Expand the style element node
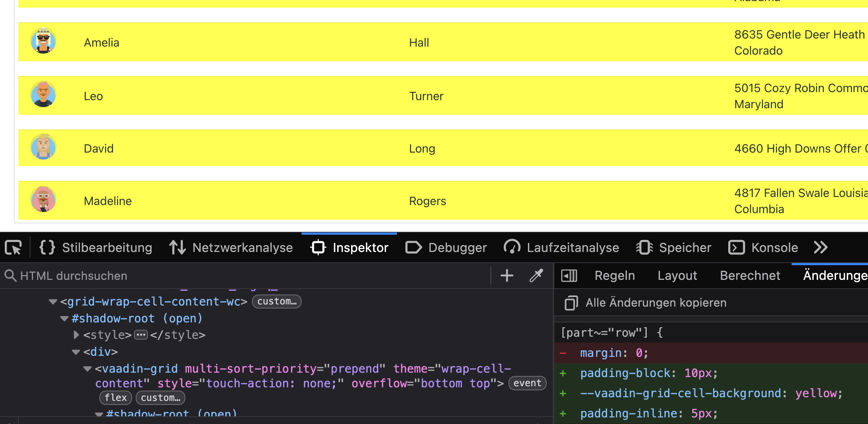This screenshot has width=868, height=424. coord(76,335)
